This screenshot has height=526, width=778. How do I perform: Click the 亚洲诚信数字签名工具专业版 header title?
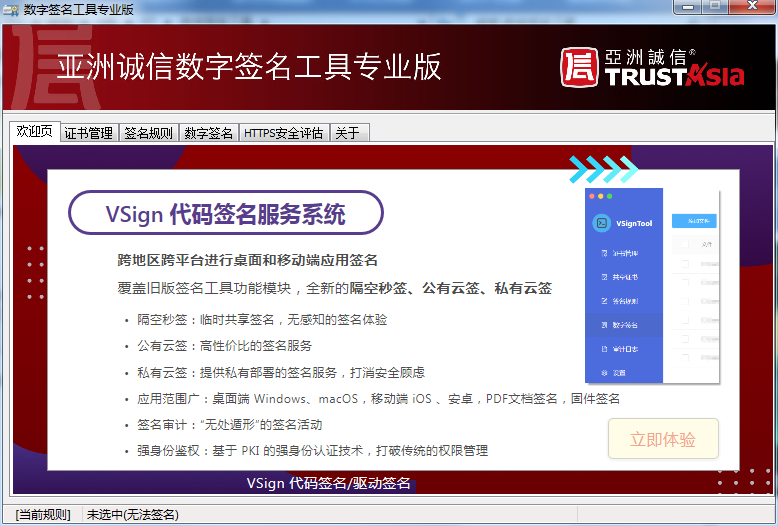249,66
